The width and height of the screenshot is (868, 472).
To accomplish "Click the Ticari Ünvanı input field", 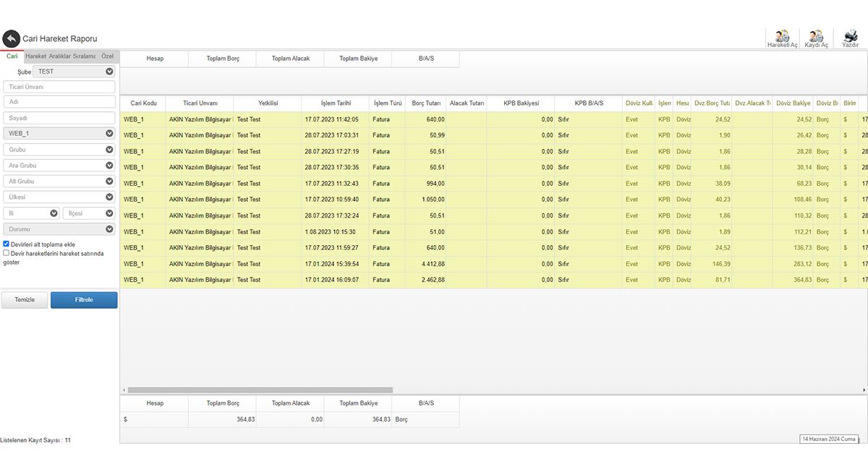I will point(59,87).
